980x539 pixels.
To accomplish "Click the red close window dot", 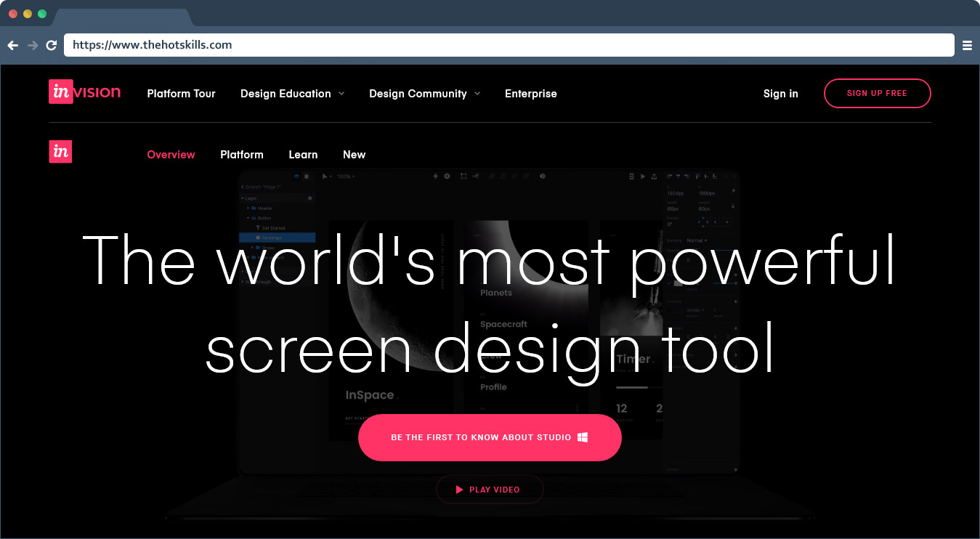I will click(13, 14).
